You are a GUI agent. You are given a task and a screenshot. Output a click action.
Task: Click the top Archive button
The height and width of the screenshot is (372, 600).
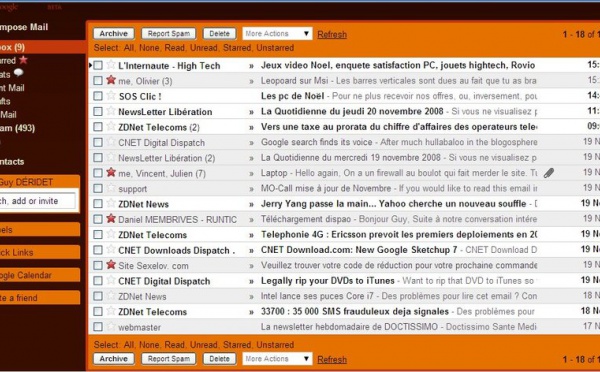[114, 34]
